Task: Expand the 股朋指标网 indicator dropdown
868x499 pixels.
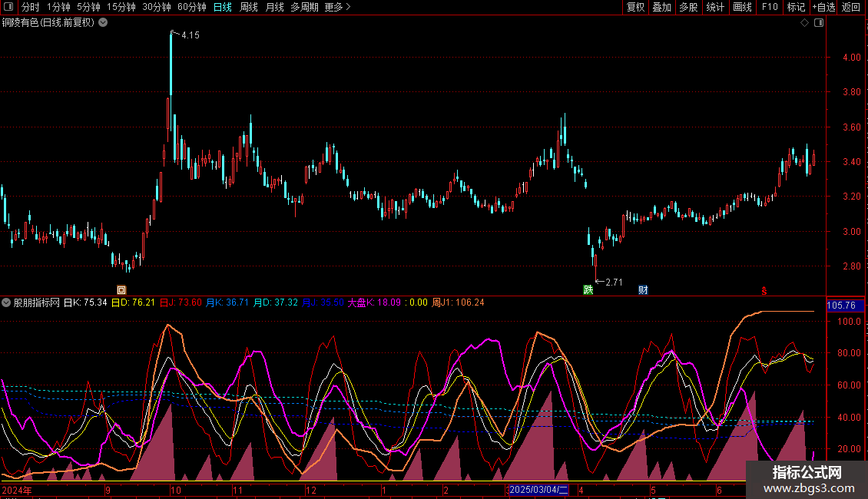Action: 6,302
